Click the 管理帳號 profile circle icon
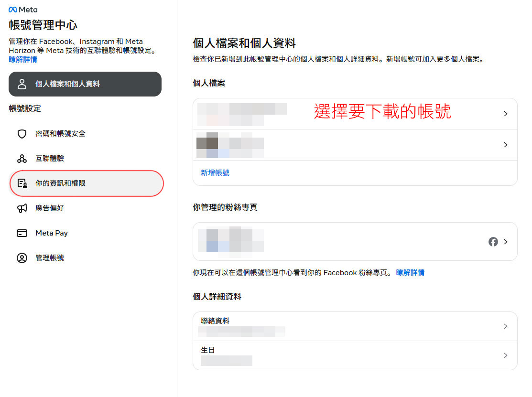Image resolution: width=532 pixels, height=397 pixels. pyautogui.click(x=22, y=258)
